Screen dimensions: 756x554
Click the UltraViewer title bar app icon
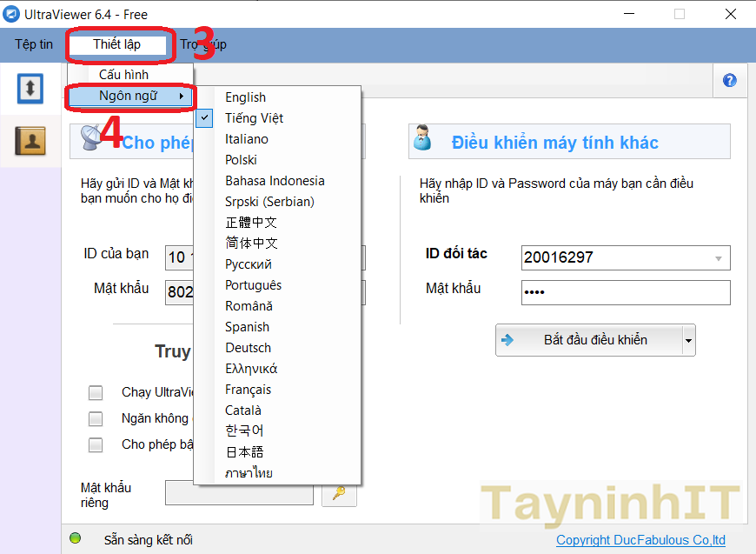(12, 14)
